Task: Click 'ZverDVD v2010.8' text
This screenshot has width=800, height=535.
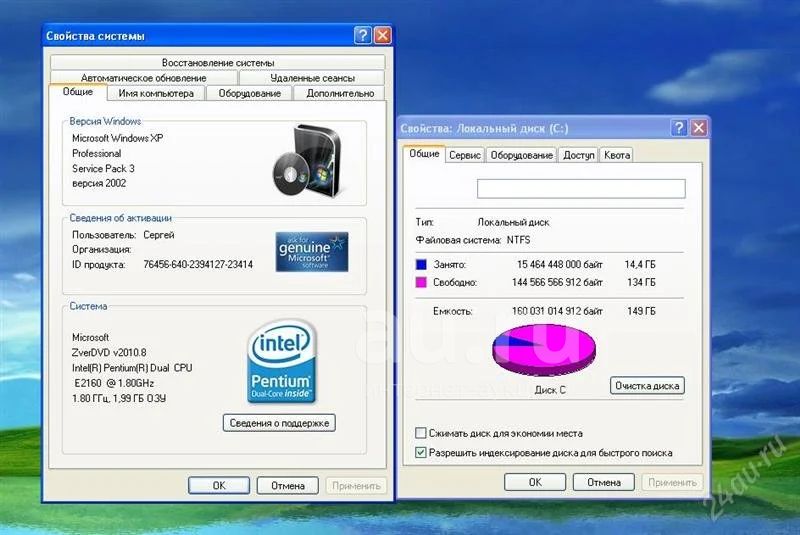Action: click(109, 352)
